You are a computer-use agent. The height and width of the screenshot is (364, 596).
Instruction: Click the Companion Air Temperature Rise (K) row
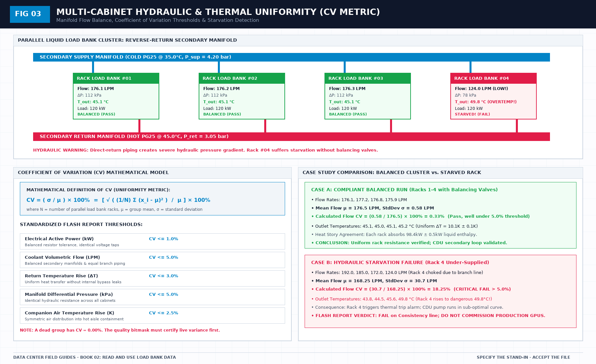[x=152, y=316]
